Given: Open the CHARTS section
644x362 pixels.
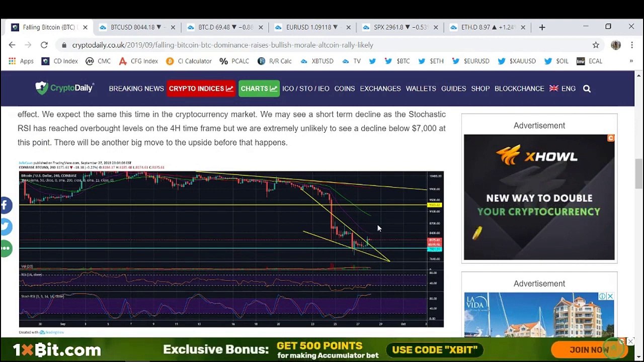Looking at the screenshot, I should (x=259, y=88).
